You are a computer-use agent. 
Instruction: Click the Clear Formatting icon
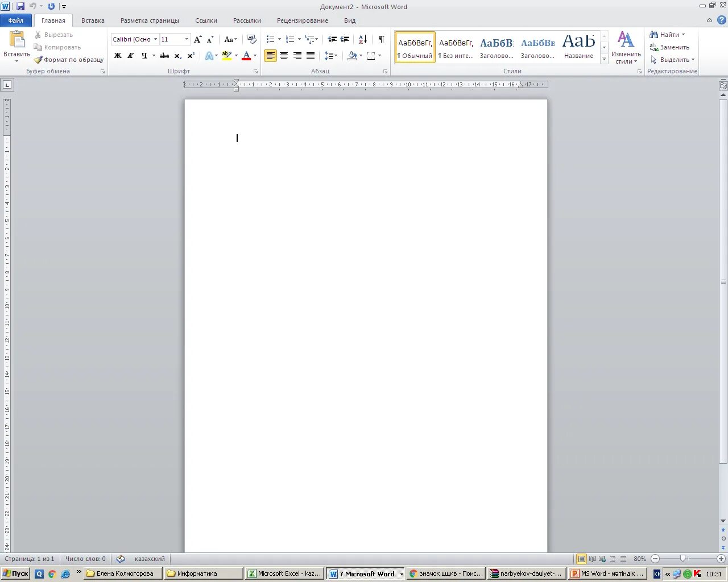click(252, 39)
